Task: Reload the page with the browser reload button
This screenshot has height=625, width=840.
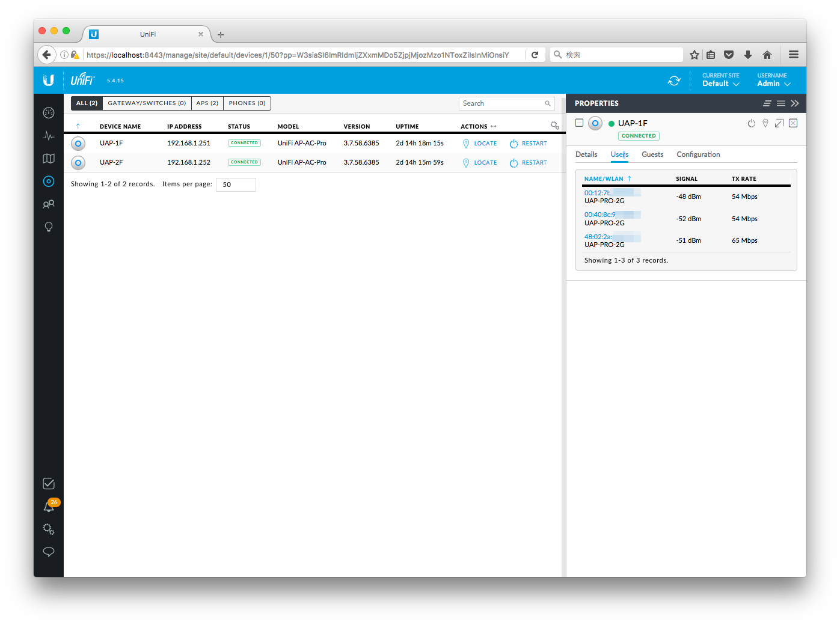Action: coord(535,55)
